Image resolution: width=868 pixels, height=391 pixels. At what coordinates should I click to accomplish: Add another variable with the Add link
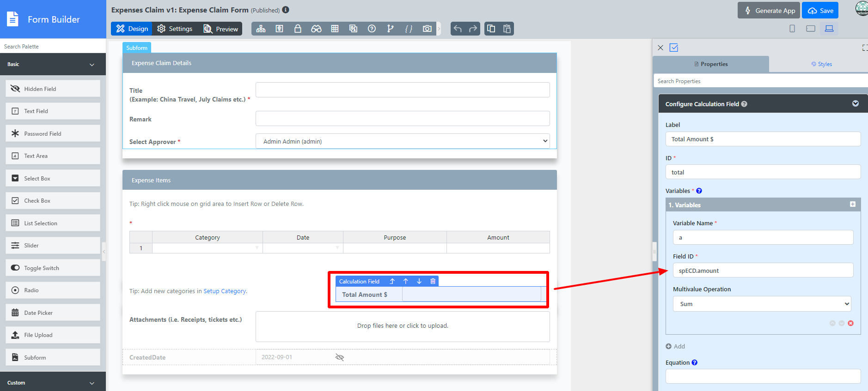pos(675,346)
